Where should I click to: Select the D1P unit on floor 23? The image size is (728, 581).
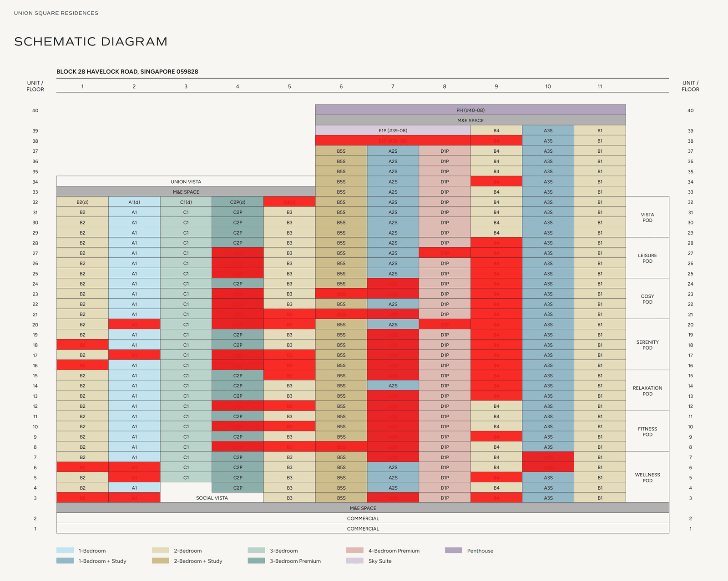point(445,294)
